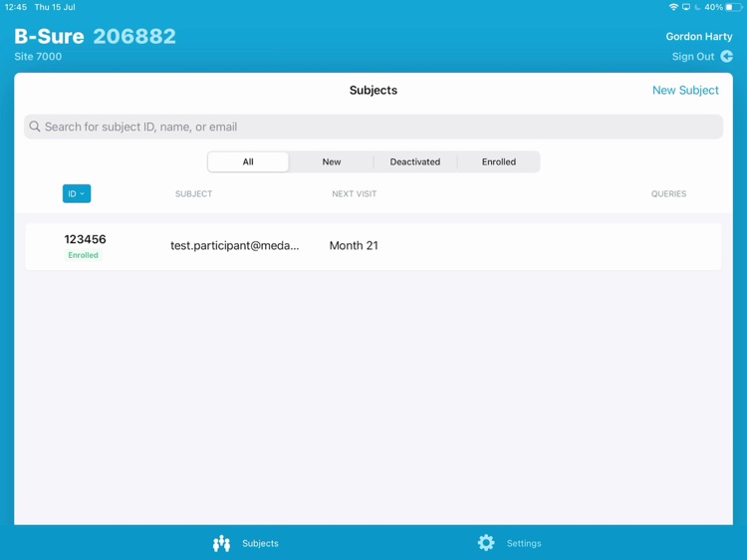Open the Settings bottom tab label
Image resolution: width=747 pixels, height=560 pixels.
pos(524,543)
